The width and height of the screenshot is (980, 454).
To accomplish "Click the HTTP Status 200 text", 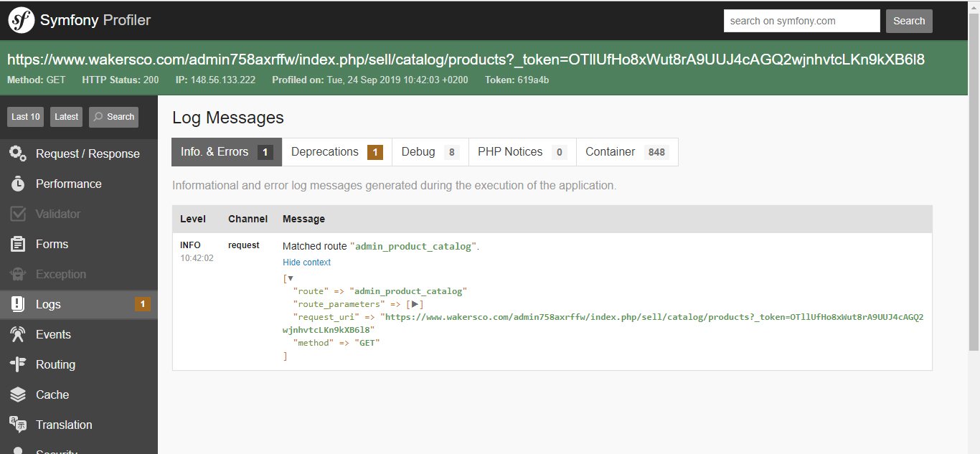I will [121, 80].
